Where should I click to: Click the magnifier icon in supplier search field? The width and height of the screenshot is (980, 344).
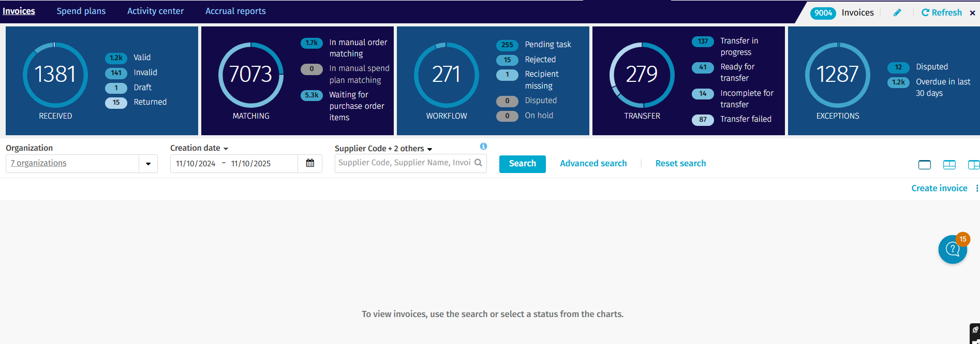(x=479, y=163)
